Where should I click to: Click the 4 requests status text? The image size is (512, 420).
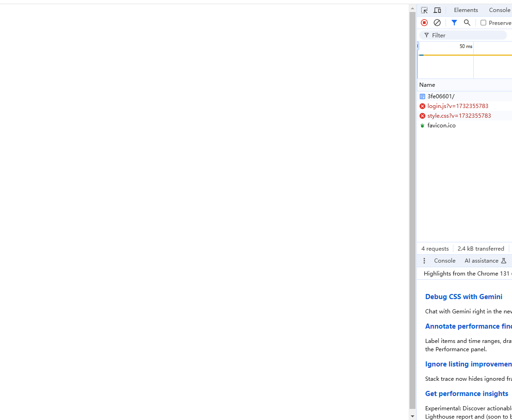pos(435,249)
